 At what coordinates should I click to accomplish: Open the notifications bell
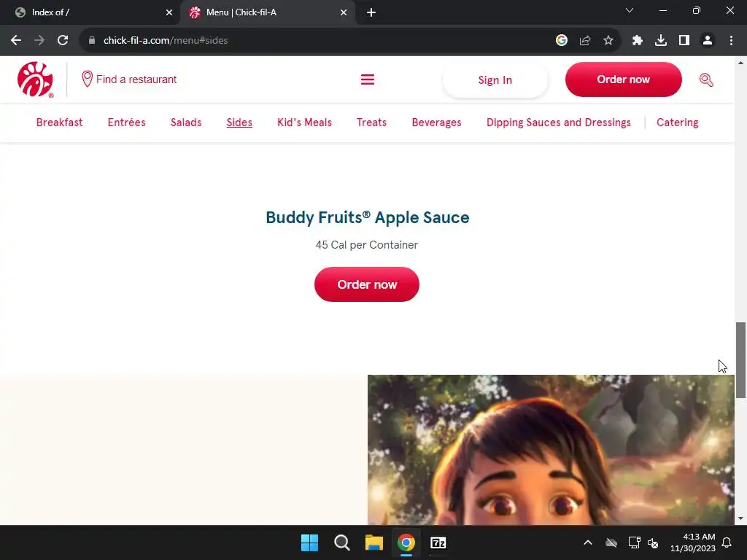pyautogui.click(x=727, y=542)
